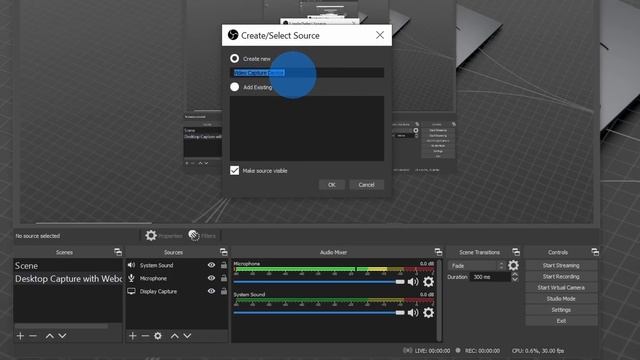Viewport: 640px width, 360px height.
Task: Select the Create new radio option
Action: [234, 58]
